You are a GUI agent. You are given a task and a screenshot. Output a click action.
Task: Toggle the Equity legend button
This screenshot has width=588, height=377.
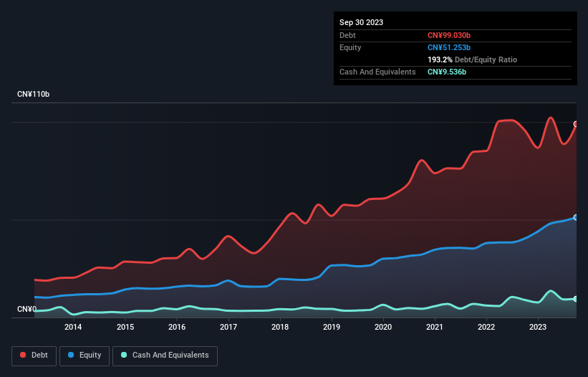(x=85, y=355)
